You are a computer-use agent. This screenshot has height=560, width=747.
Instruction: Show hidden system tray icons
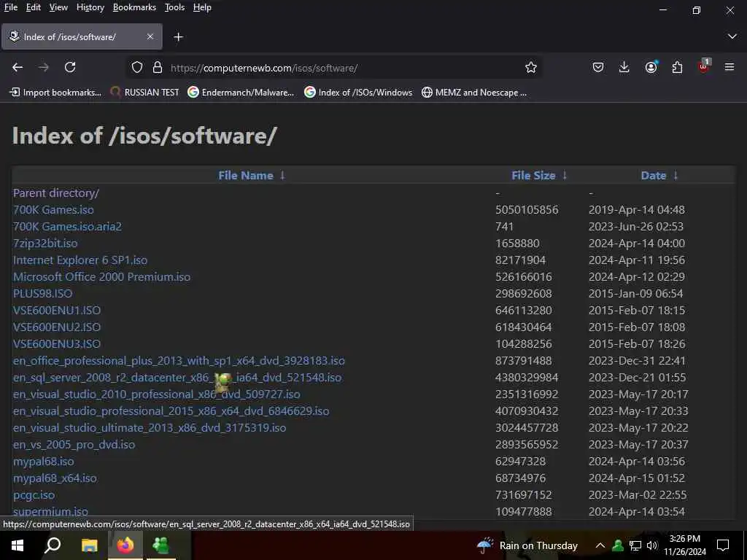pyautogui.click(x=600, y=545)
